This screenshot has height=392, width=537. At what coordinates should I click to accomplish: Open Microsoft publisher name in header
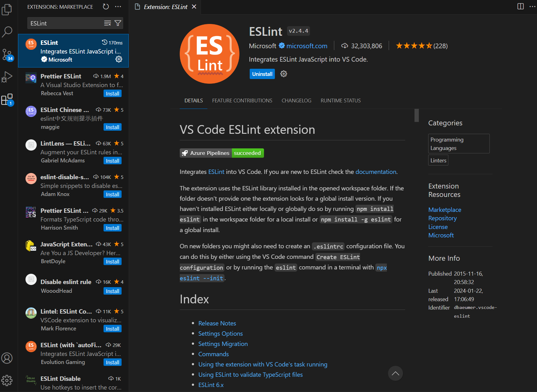[x=262, y=46]
